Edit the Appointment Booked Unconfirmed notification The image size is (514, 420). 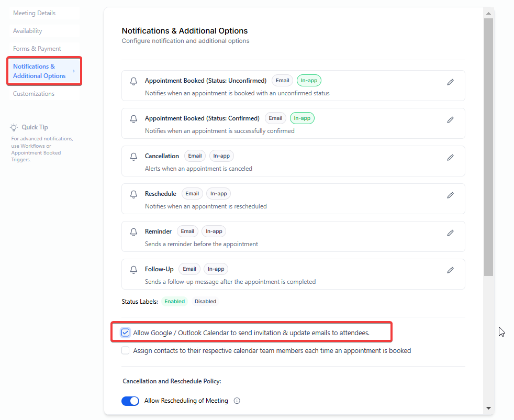(450, 82)
